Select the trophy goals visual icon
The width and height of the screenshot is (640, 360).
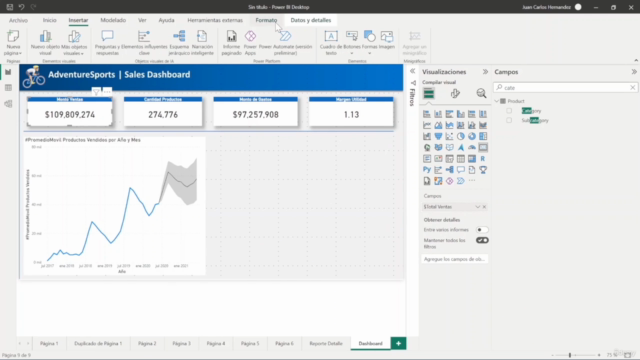(x=483, y=170)
